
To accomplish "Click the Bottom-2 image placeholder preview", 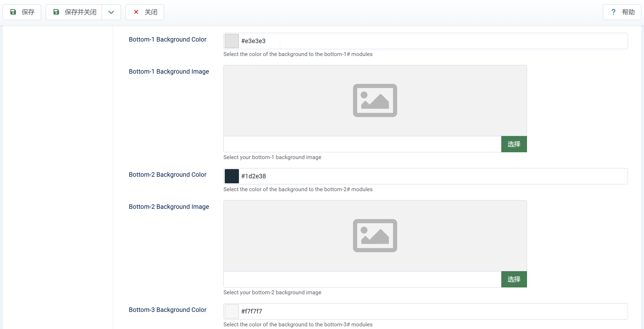I will [375, 236].
